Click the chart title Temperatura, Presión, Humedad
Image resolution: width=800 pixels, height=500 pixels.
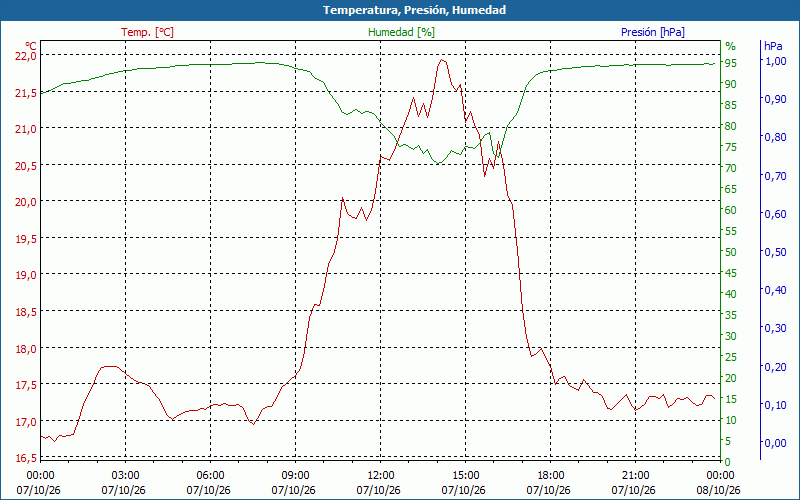(x=414, y=10)
